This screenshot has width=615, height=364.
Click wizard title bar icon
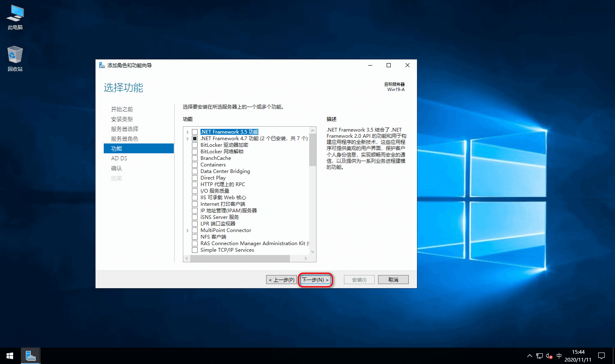click(x=102, y=65)
